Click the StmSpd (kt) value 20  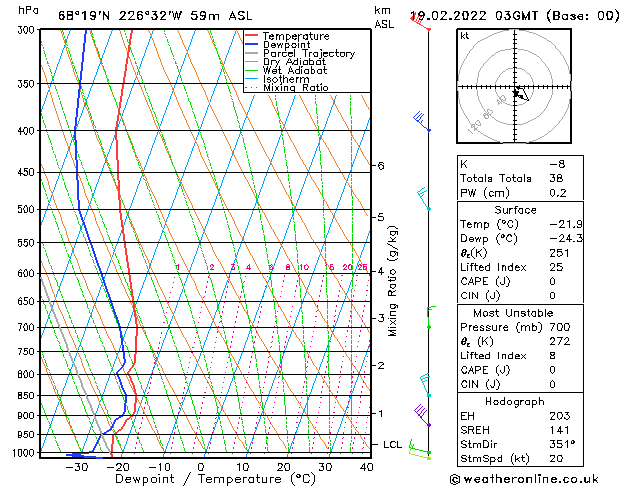556,458
